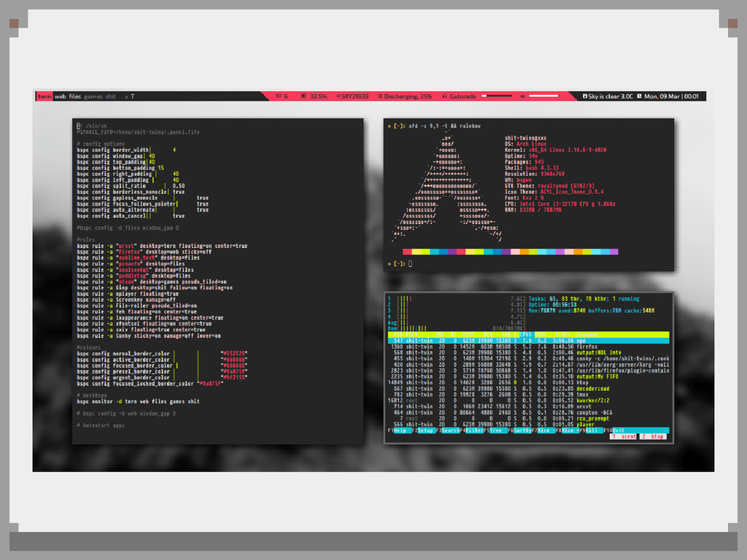This screenshot has width=747, height=560.
Task: Select the Xorg process row in htop
Action: (528, 365)
